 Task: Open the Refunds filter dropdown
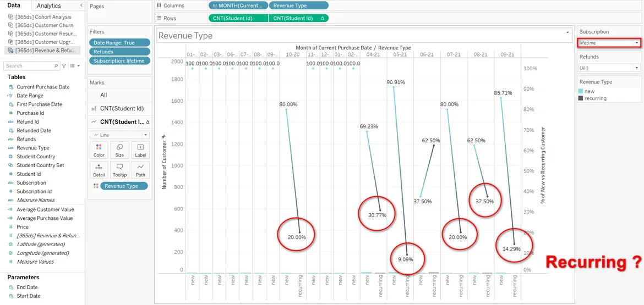tap(637, 68)
